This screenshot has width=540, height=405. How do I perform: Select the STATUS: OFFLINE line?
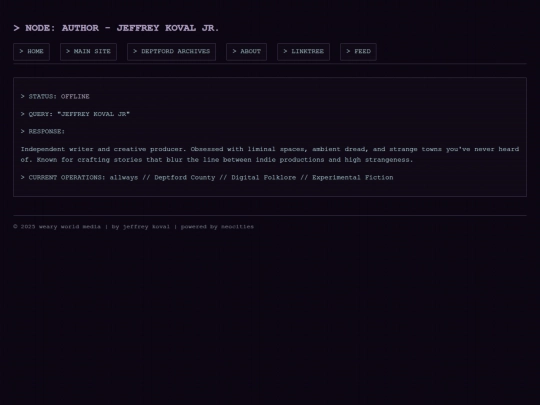pos(55,96)
